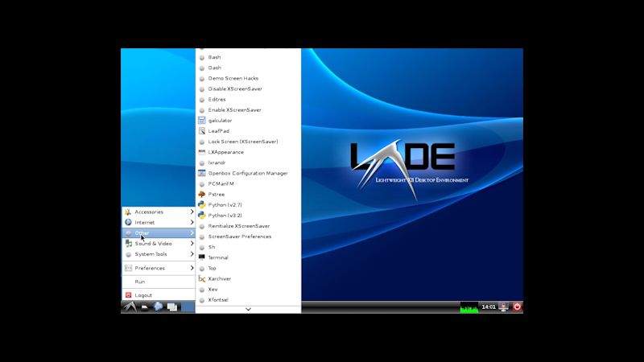This screenshot has height=362, width=644.
Task: Select the blue desktop pager workspace
Action: [188, 306]
